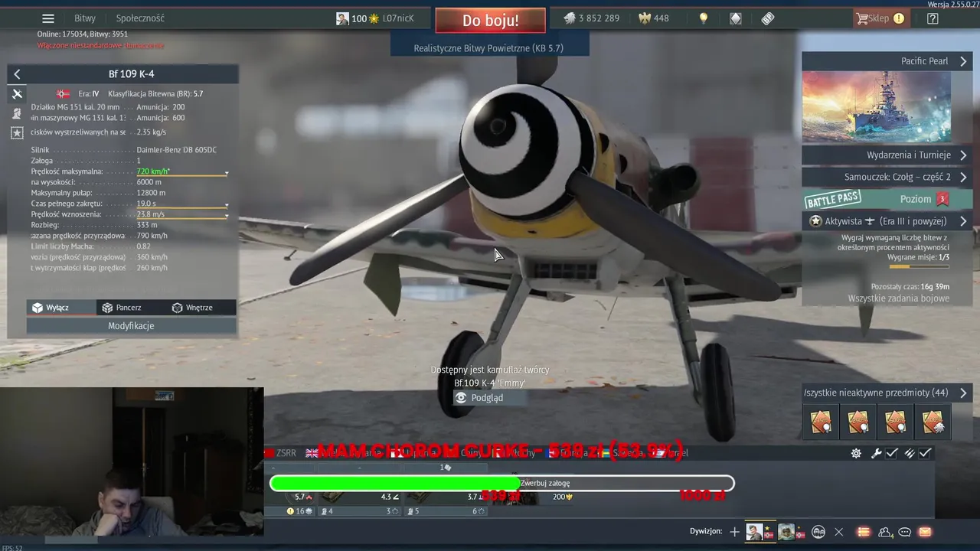Image resolution: width=980 pixels, height=551 pixels.
Task: Select the Pancerz armor view tab
Action: pyautogui.click(x=129, y=308)
